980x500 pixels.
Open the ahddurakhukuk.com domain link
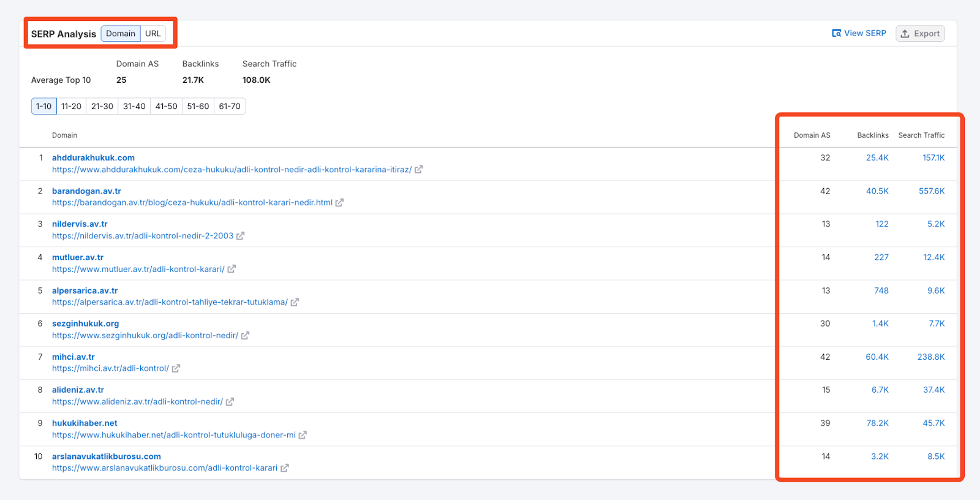pyautogui.click(x=93, y=157)
